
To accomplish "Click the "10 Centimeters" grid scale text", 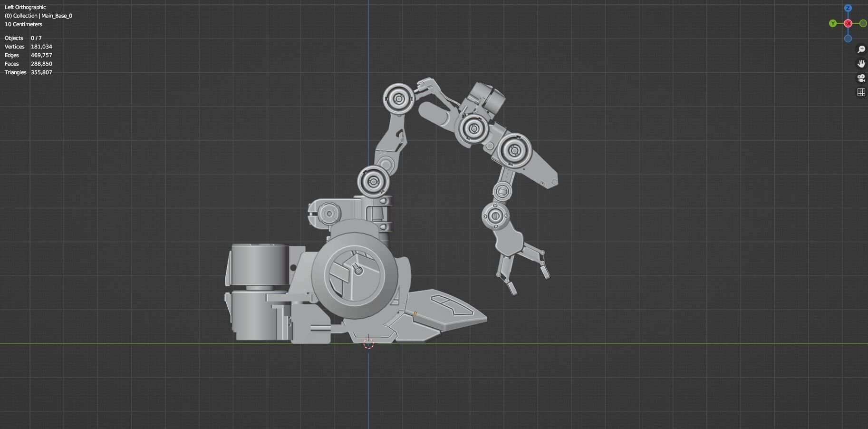I will [x=23, y=24].
